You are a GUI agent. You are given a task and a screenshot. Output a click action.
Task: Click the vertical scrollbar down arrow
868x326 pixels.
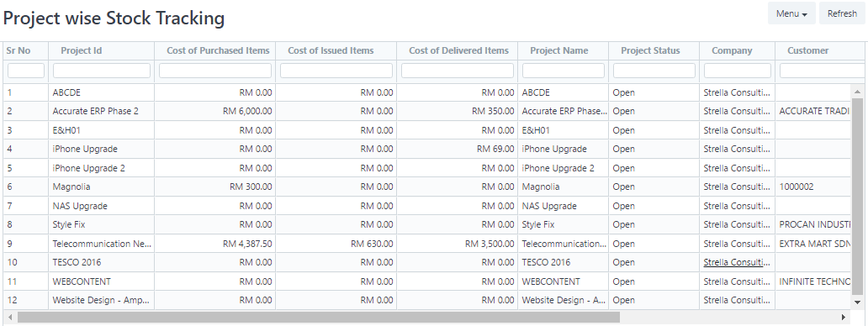857,302
